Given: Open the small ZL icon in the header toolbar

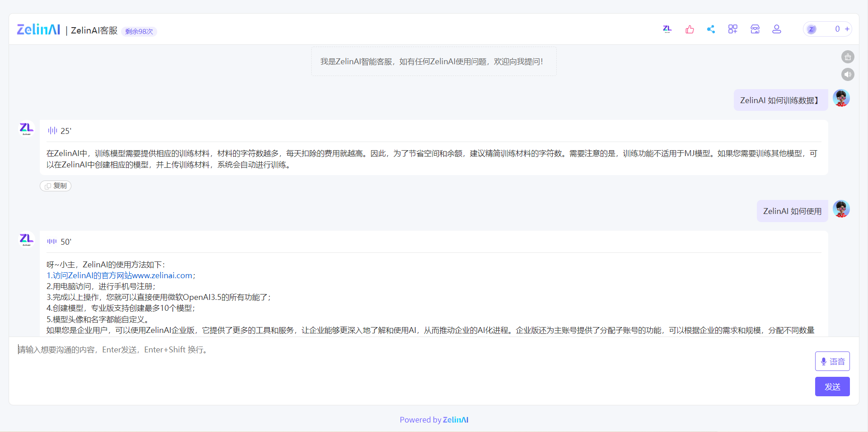Looking at the screenshot, I should 667,29.
